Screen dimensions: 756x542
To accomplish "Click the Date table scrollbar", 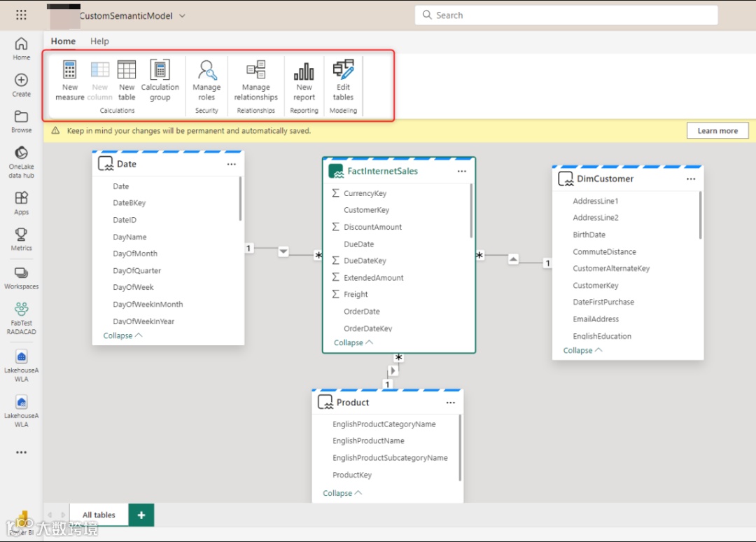I will tap(240, 199).
